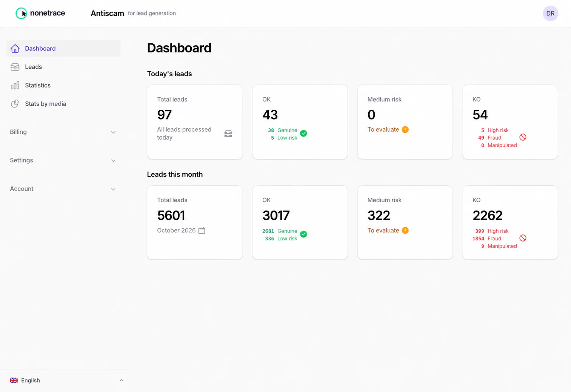Click the Dashboard home icon
571x392 pixels.
click(15, 48)
